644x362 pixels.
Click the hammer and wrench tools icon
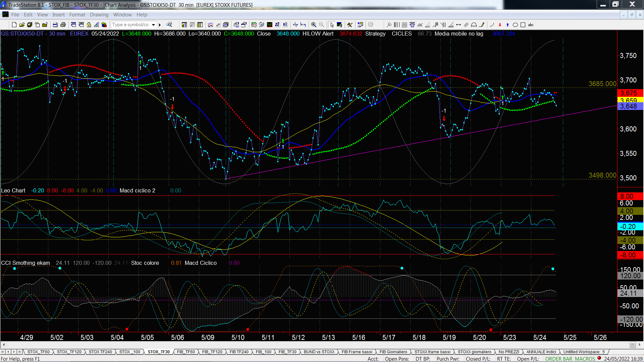[x=350, y=25]
